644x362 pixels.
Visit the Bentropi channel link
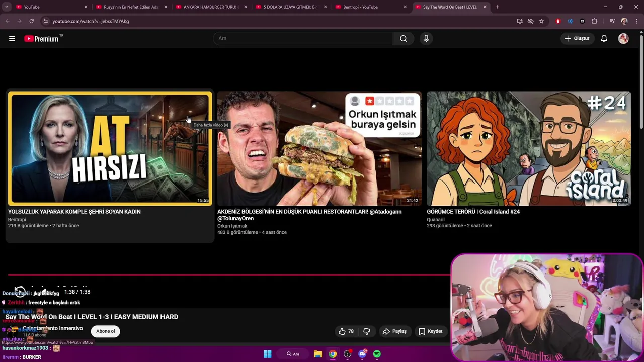click(x=17, y=220)
